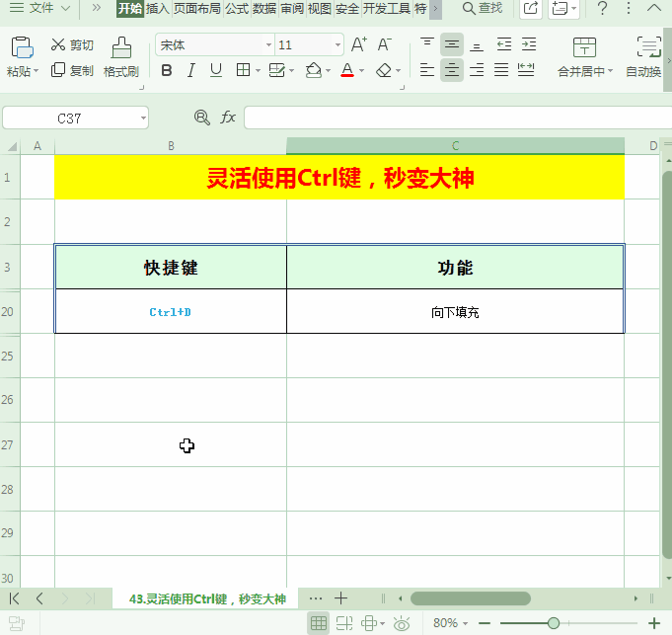
Task: Adjust the zoom slider handle
Action: (x=554, y=623)
